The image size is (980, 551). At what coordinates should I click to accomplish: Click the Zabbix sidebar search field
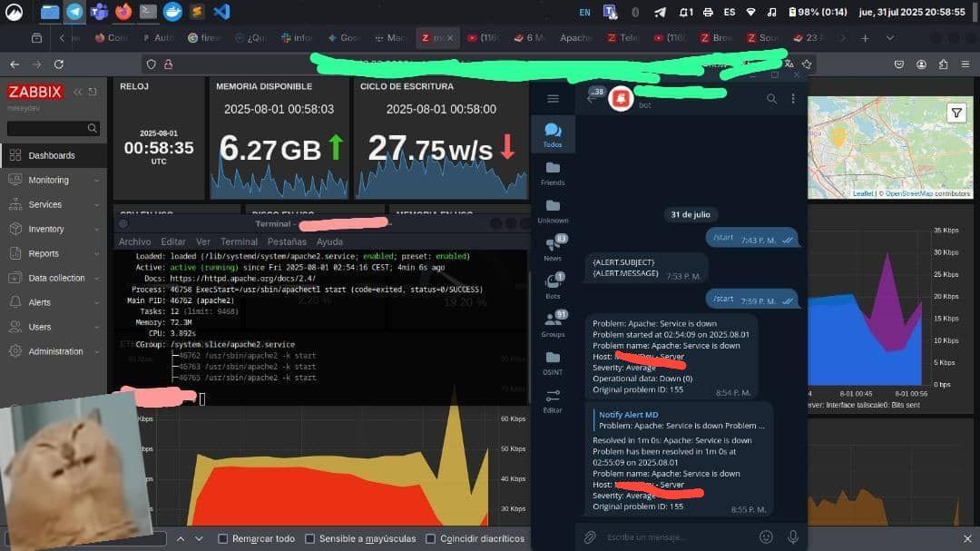click(x=53, y=129)
